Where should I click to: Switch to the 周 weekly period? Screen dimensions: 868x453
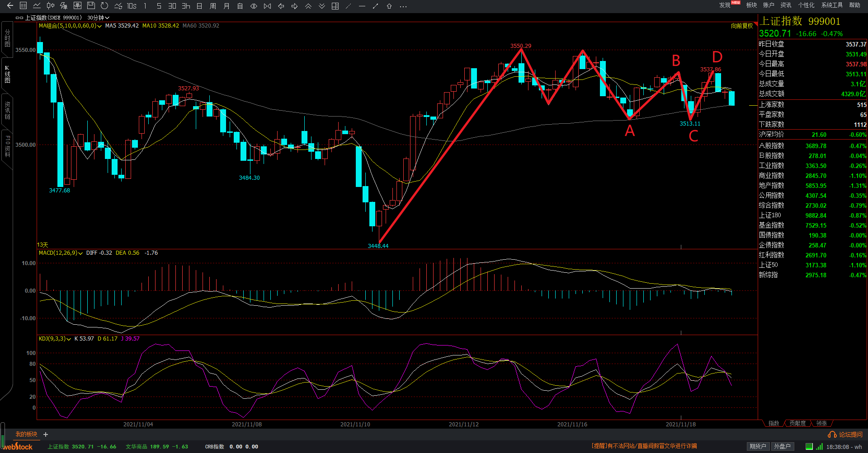coord(213,6)
